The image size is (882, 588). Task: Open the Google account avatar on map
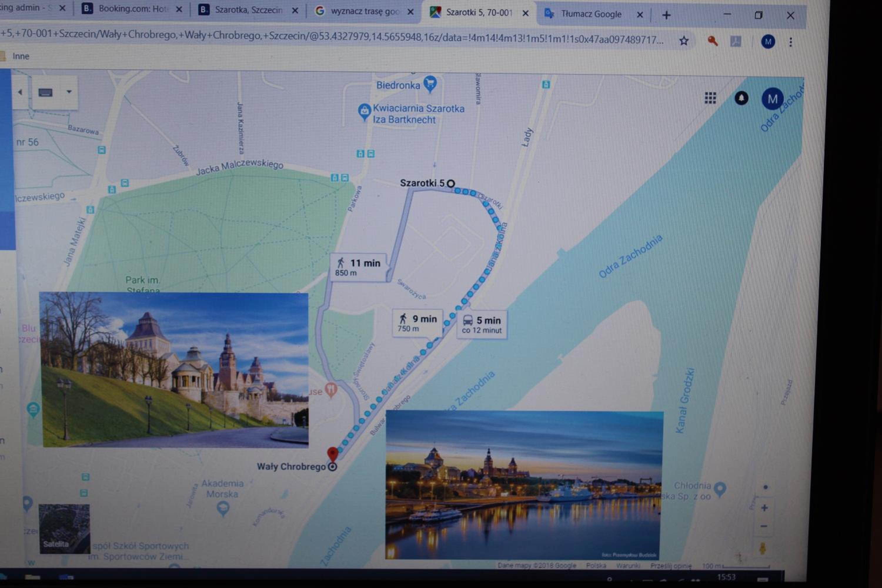[x=772, y=98]
